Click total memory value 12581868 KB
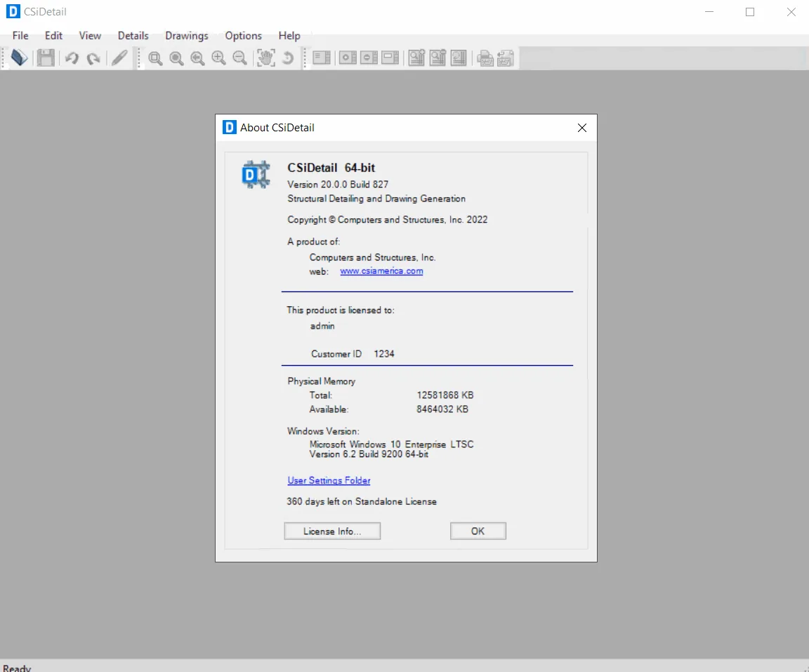This screenshot has height=672, width=809. point(445,395)
